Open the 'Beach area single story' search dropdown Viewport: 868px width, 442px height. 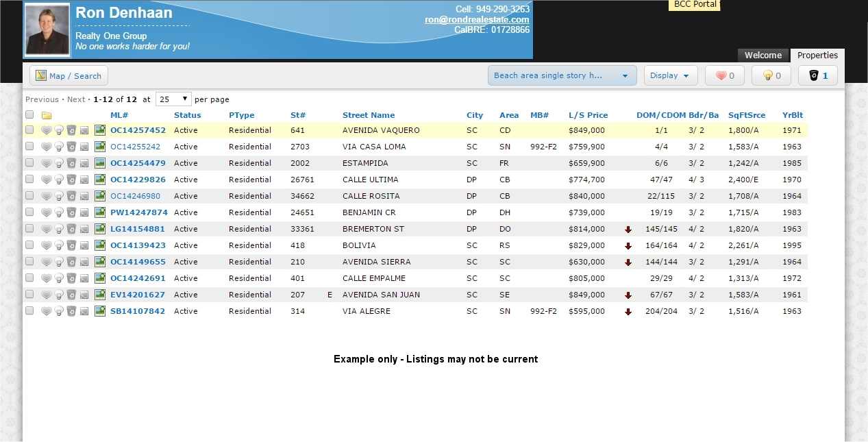(x=562, y=75)
